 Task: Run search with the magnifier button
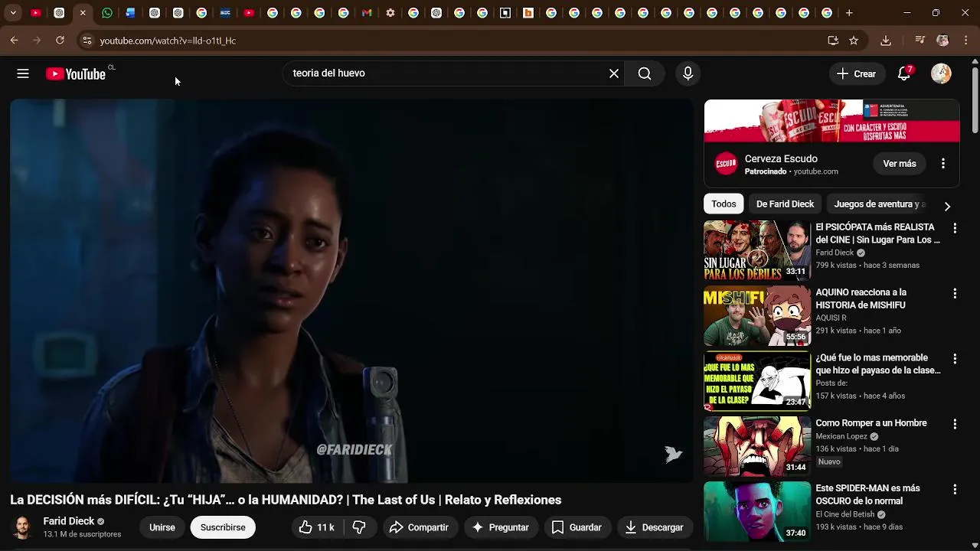point(645,73)
